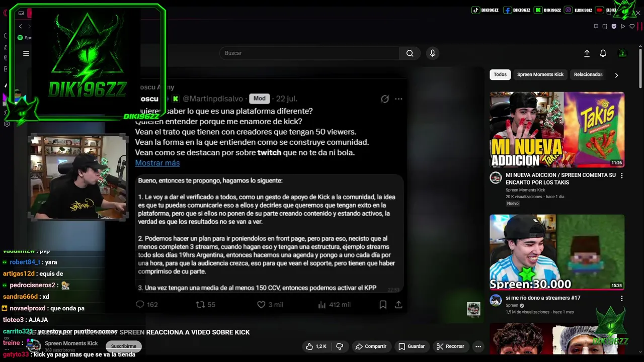Click the @Martinpdisalvo handle
The image size is (644, 362).
click(x=213, y=99)
